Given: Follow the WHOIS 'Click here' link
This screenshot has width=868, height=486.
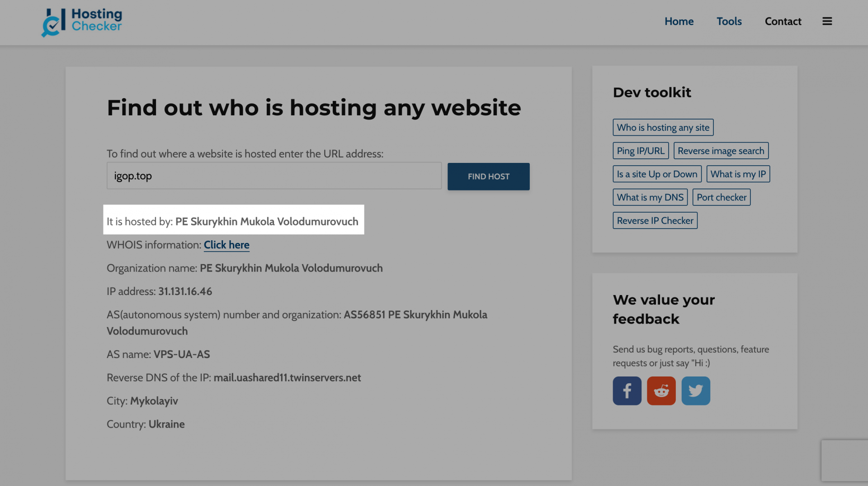Looking at the screenshot, I should click(226, 245).
